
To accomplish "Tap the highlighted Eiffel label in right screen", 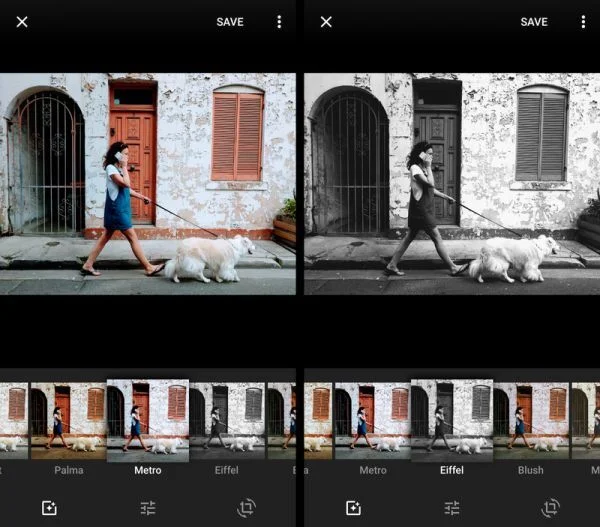I will tap(452, 470).
